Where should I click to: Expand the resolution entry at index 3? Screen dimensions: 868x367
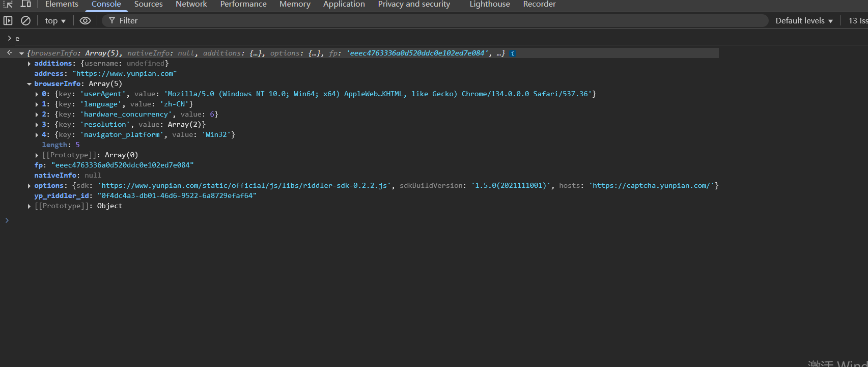(37, 125)
